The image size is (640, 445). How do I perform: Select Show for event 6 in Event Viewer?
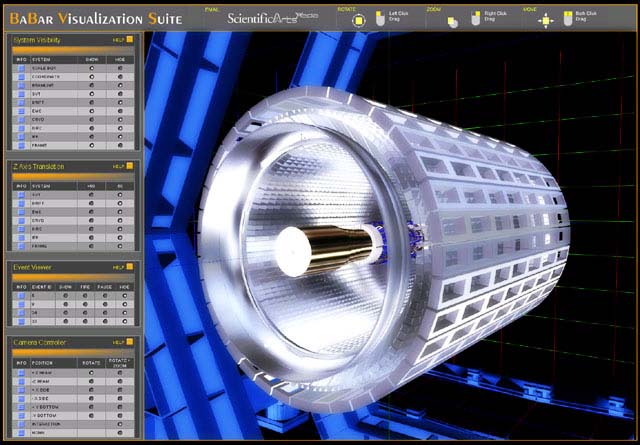(66, 296)
